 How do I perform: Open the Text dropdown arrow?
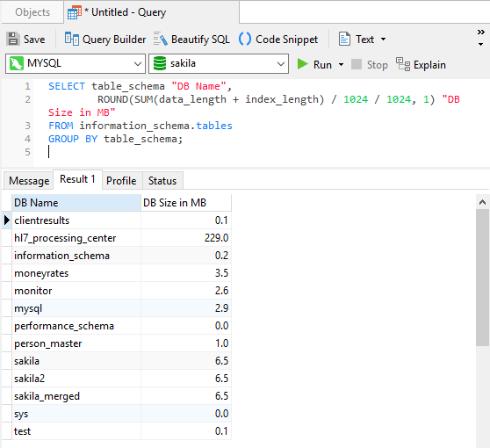383,40
